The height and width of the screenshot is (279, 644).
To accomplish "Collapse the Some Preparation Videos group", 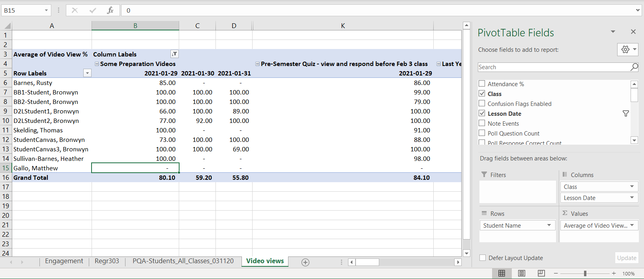I will click(x=97, y=64).
